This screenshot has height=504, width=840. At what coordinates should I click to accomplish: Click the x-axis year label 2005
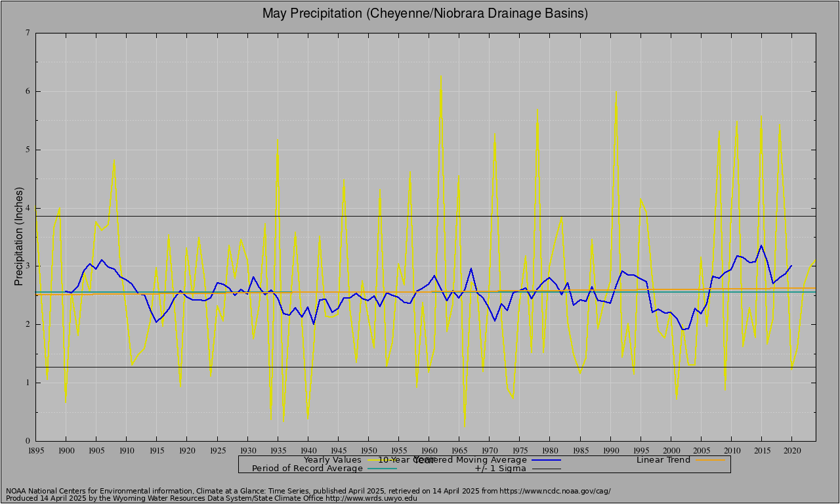701,450
